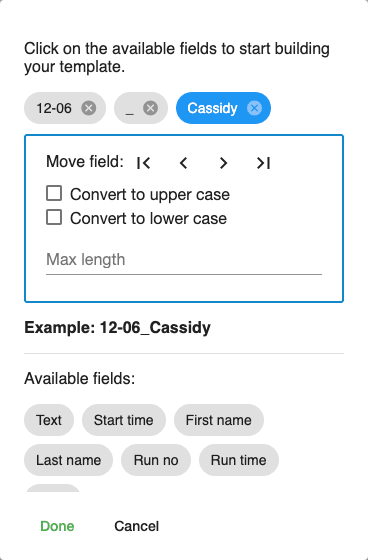
Task: Move field to first position
Action: tap(144, 163)
